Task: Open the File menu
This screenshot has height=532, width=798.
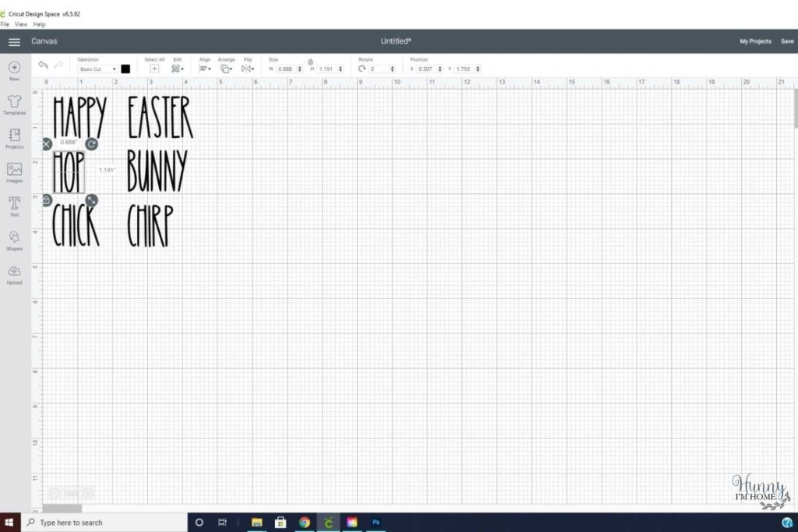Action: point(5,24)
